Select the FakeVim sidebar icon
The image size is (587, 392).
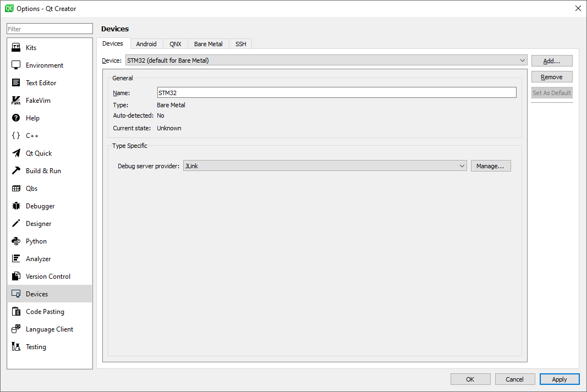16,101
